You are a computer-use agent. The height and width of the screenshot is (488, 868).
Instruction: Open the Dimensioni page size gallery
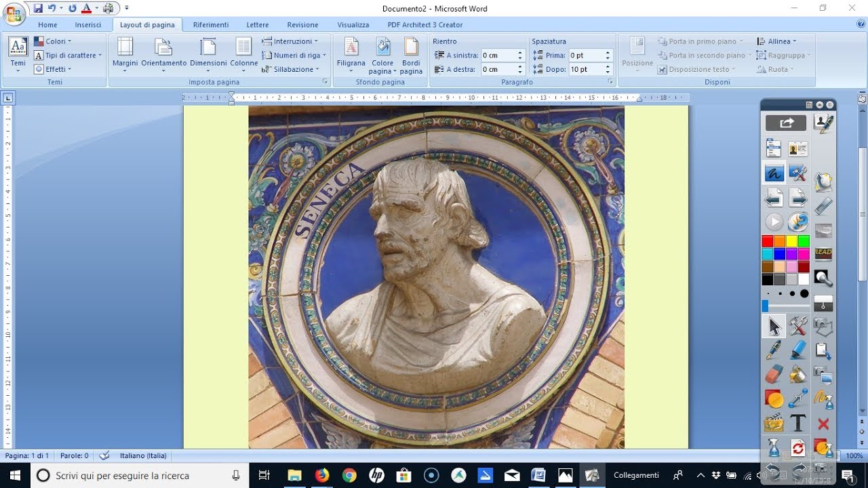[x=208, y=54]
